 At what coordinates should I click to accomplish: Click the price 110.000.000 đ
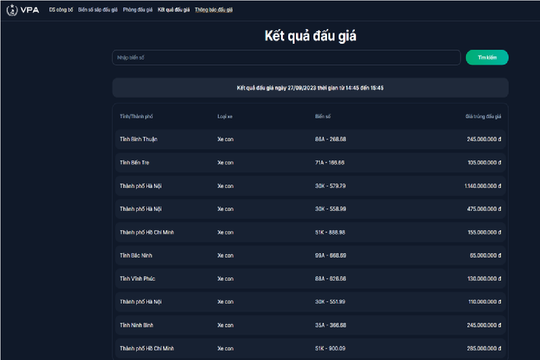[x=485, y=302]
